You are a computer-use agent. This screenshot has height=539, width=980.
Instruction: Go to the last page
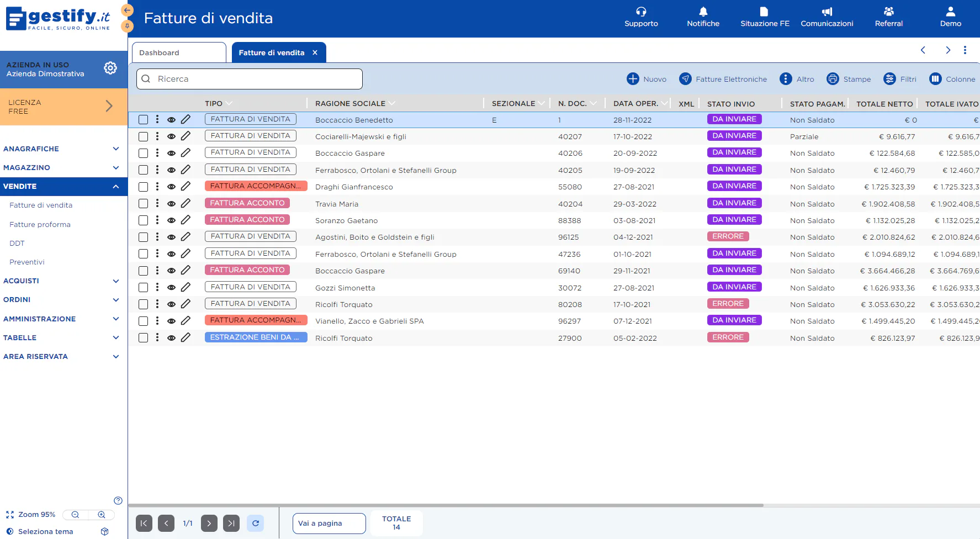click(231, 523)
